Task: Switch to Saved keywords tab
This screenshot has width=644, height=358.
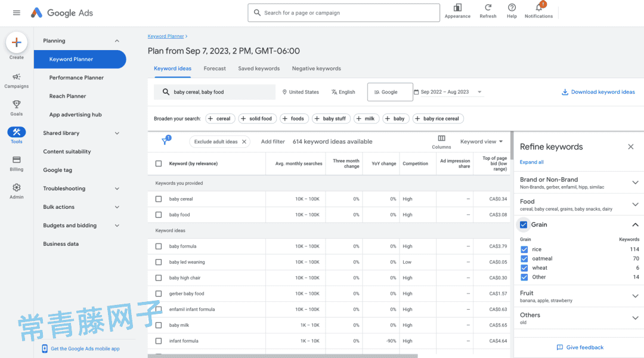Action: [259, 69]
